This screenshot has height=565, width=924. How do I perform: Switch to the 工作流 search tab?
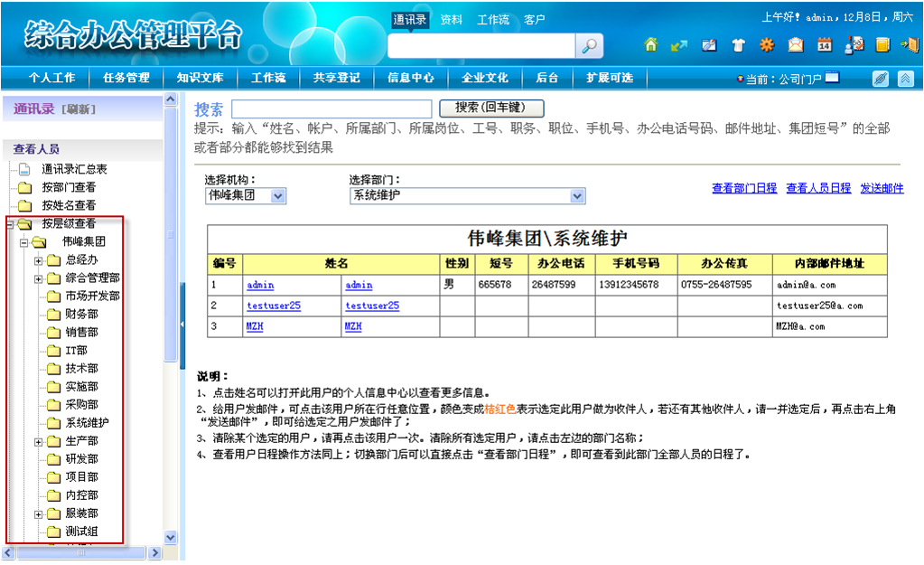click(492, 20)
